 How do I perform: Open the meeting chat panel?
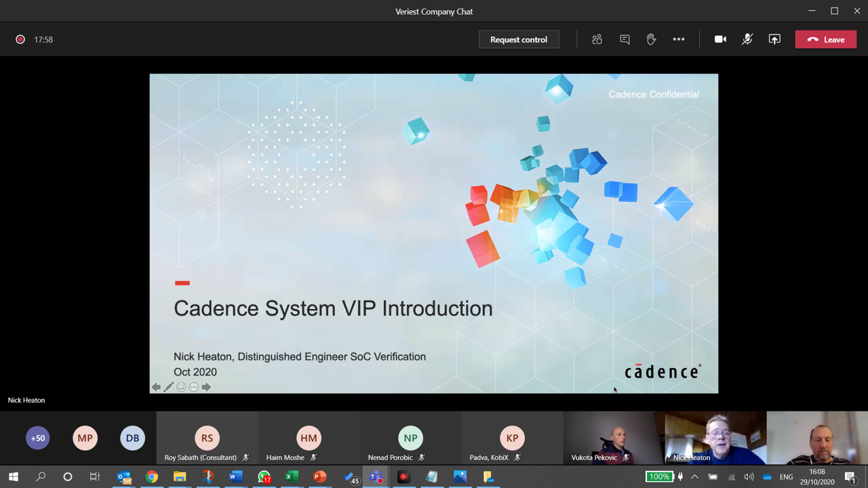point(625,39)
